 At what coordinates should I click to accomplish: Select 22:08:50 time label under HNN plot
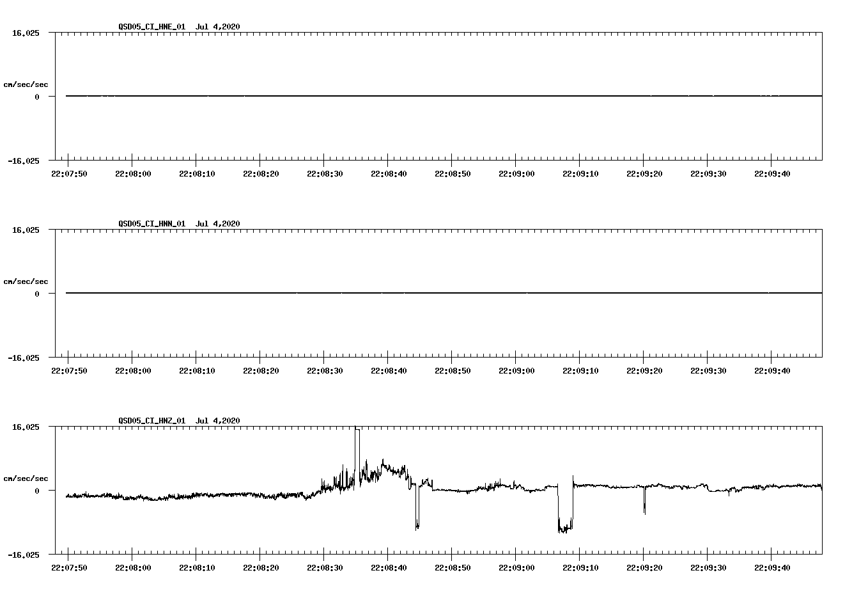click(x=453, y=370)
